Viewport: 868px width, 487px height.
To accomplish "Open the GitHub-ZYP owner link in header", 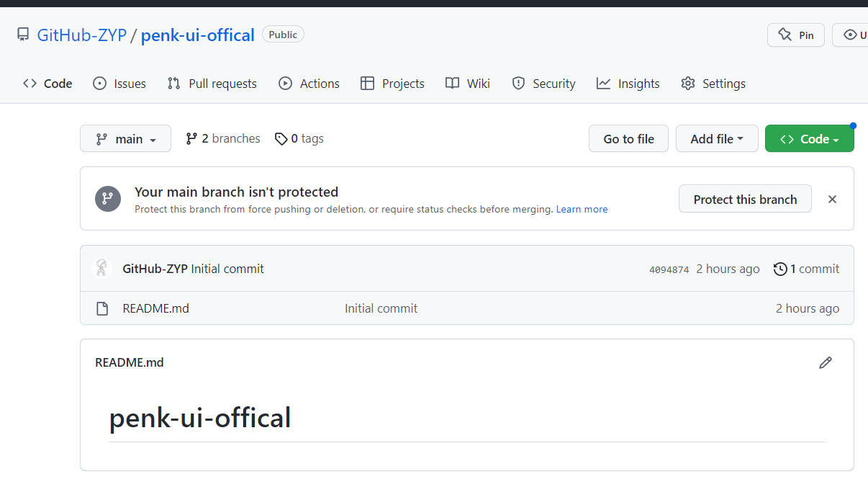I will (81, 35).
